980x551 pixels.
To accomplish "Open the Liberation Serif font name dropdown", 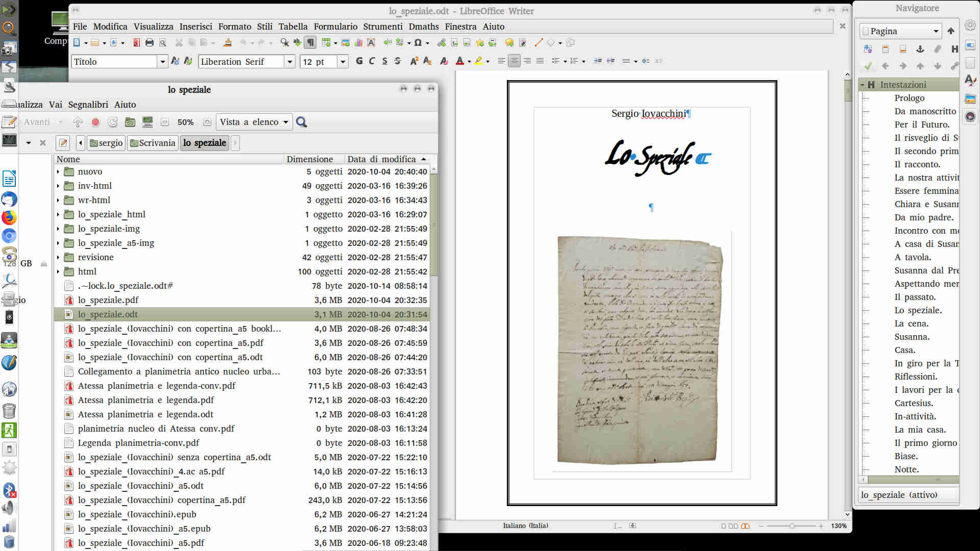I will [x=290, y=62].
